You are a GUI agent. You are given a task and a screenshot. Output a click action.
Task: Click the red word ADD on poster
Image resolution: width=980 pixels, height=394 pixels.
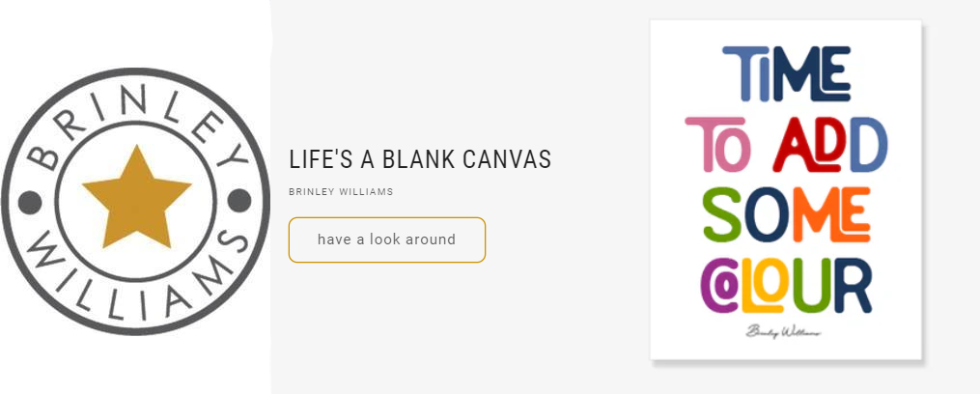[830, 145]
